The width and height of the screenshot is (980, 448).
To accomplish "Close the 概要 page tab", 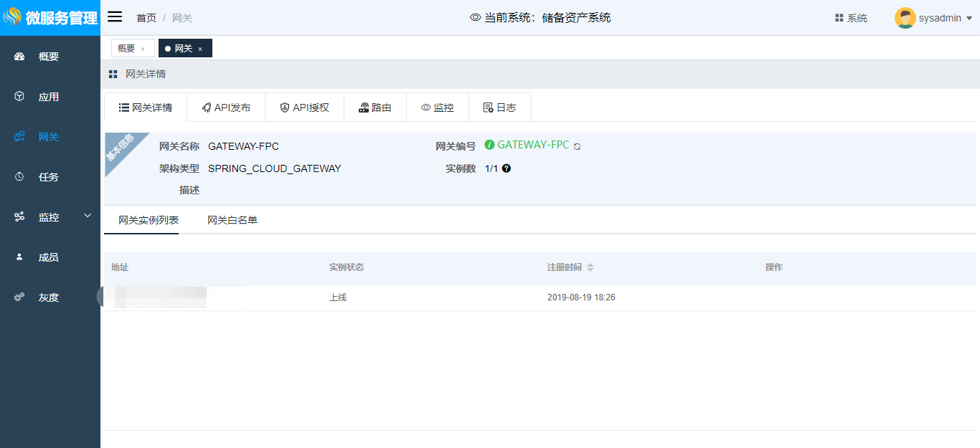I will pyautogui.click(x=143, y=49).
